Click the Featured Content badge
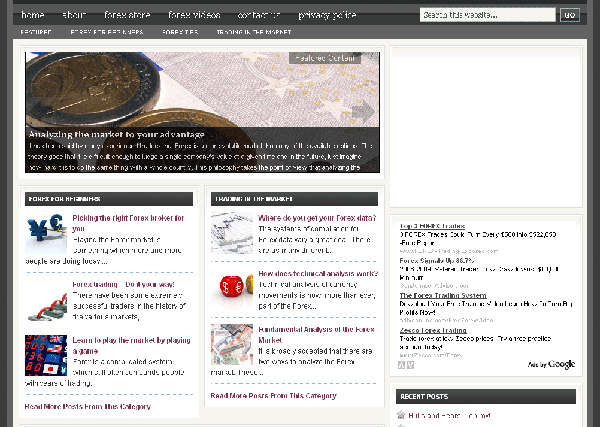 point(325,58)
